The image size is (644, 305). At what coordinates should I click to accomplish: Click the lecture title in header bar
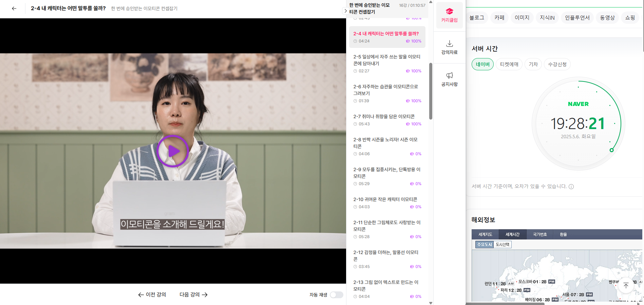(68, 8)
